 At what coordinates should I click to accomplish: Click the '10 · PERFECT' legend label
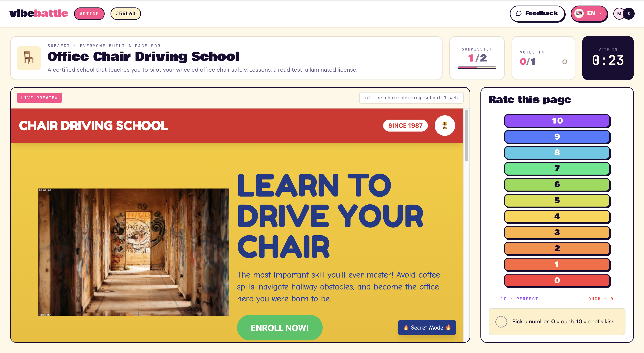(x=519, y=299)
